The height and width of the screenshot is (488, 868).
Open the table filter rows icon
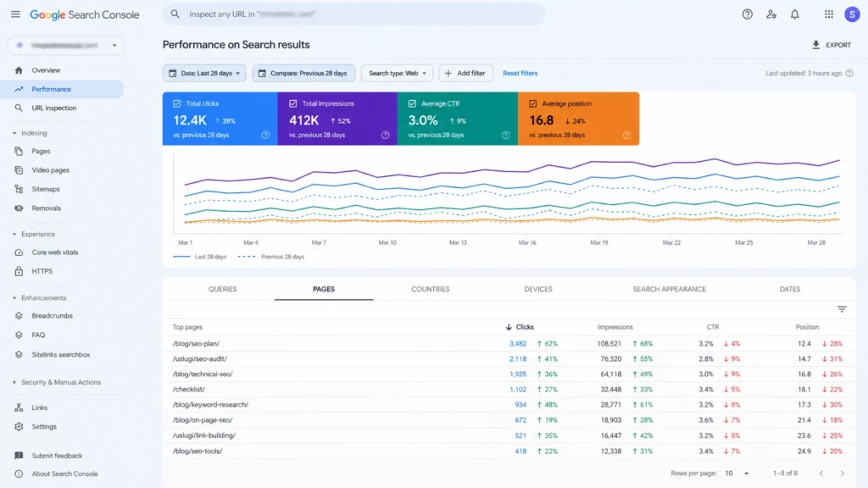pos(842,309)
